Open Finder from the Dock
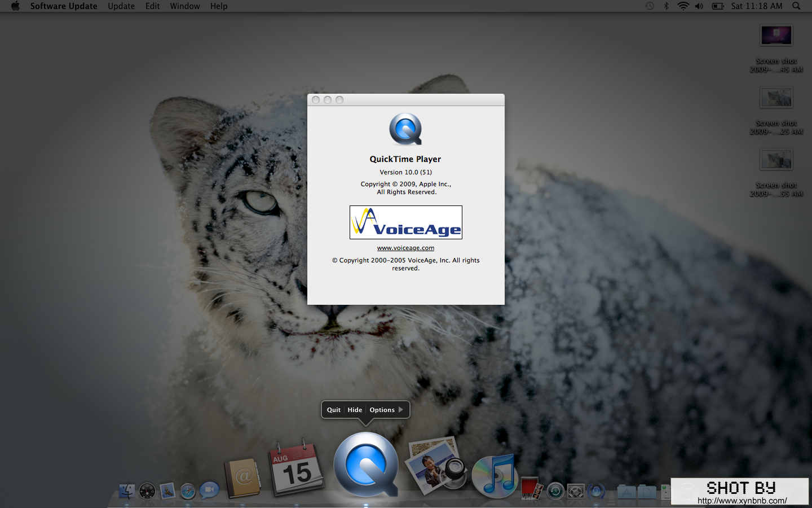 [x=126, y=491]
